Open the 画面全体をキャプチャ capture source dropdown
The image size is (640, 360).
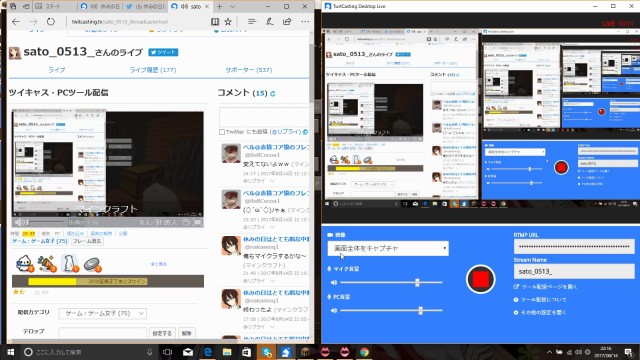point(388,248)
